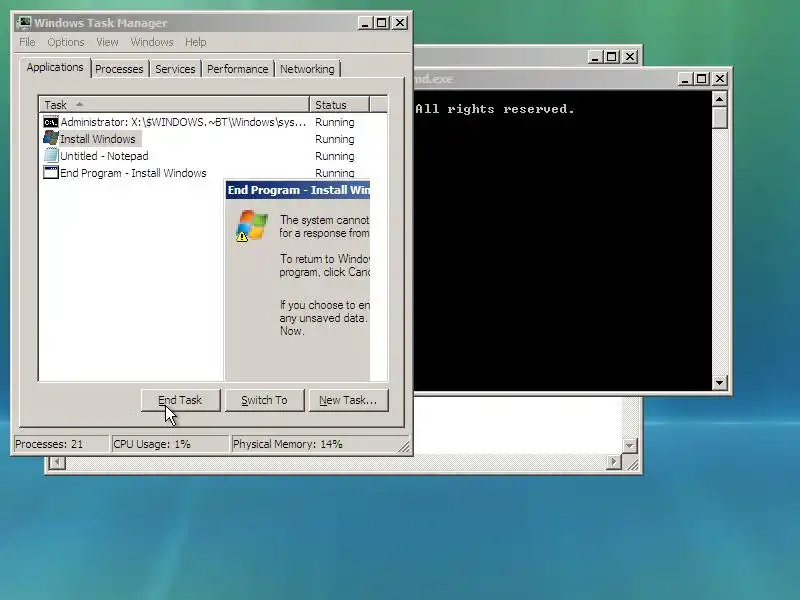Screen dimensions: 800x600
Task: Open the File menu in Task Manager
Action: coord(27,42)
